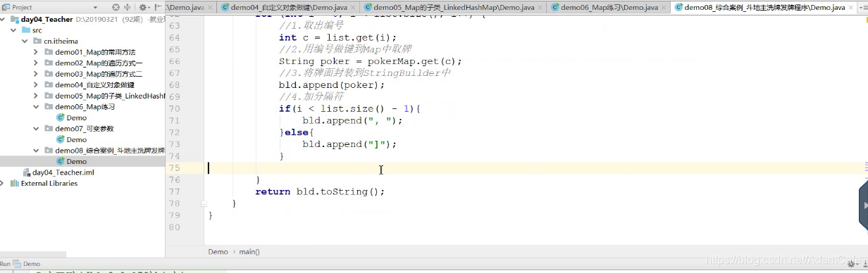The image size is (868, 273).
Task: Select the Demo run configuration tab
Action: (27, 264)
